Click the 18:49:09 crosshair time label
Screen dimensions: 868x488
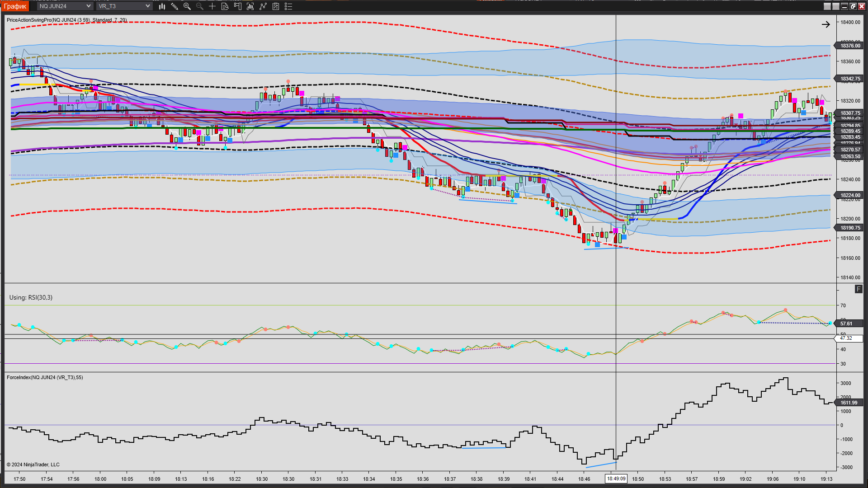pyautogui.click(x=616, y=479)
